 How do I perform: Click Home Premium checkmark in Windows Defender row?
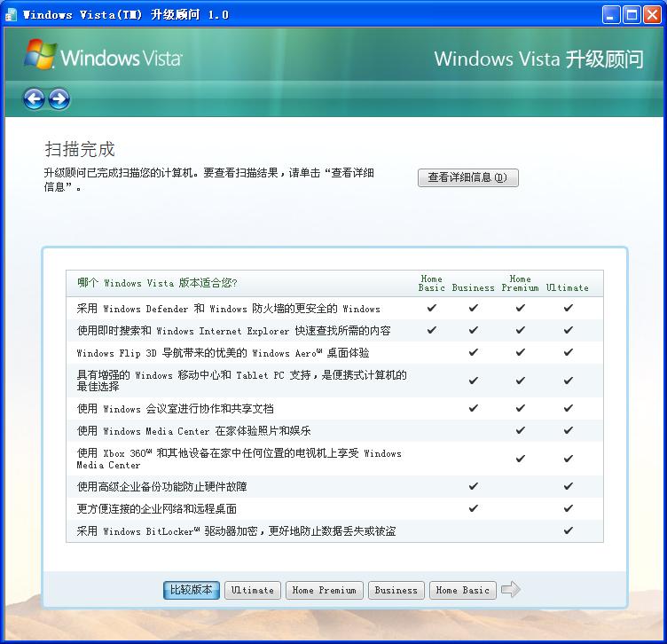point(520,308)
